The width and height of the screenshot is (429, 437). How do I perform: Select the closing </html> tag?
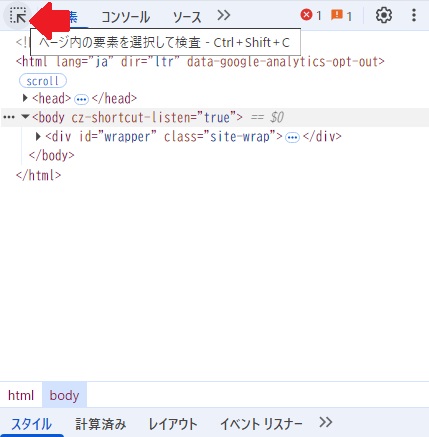39,175
